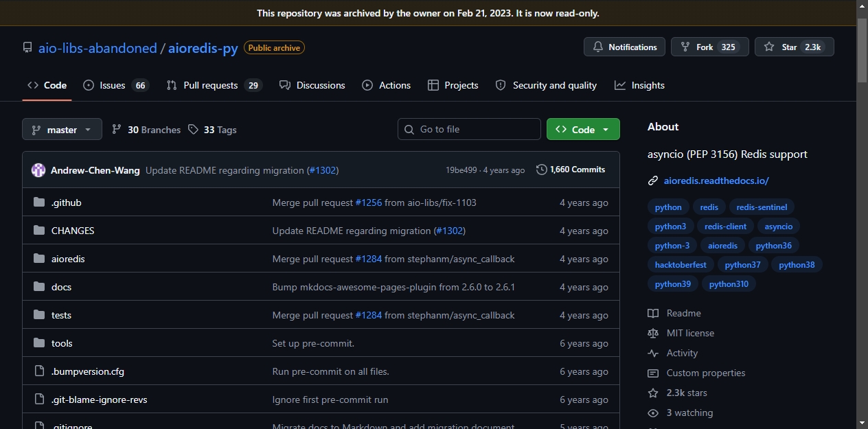Screen dimensions: 868x429
Task: View the 33 Tags link
Action: point(212,130)
